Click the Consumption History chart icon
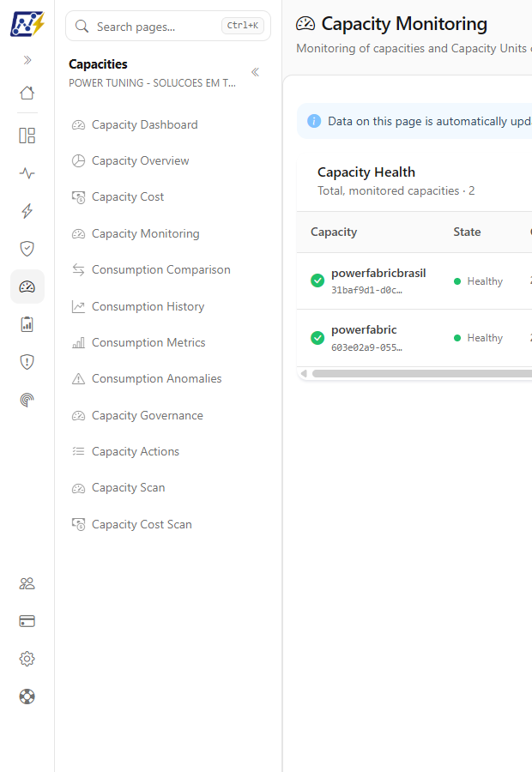 pos(78,306)
